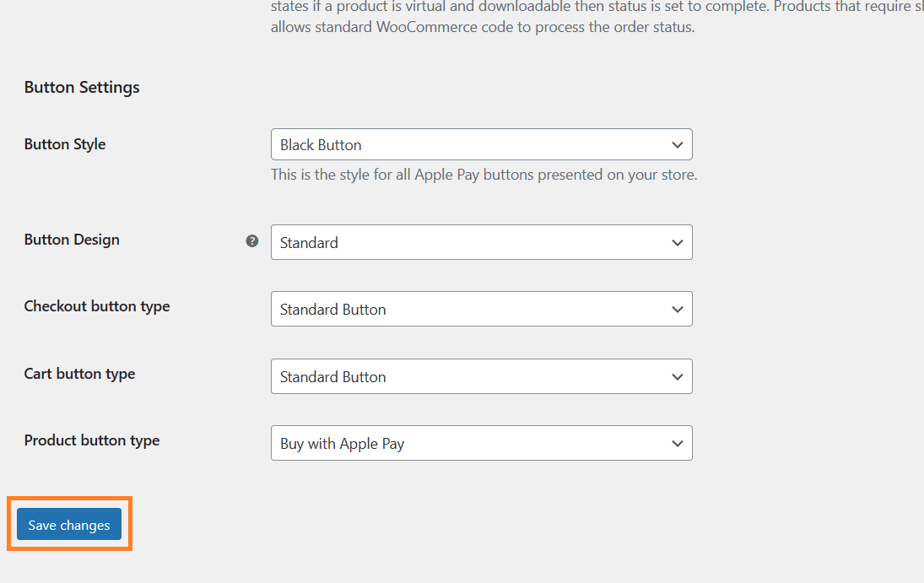Click the Button Design field label
The height and width of the screenshot is (583, 924).
(x=72, y=240)
